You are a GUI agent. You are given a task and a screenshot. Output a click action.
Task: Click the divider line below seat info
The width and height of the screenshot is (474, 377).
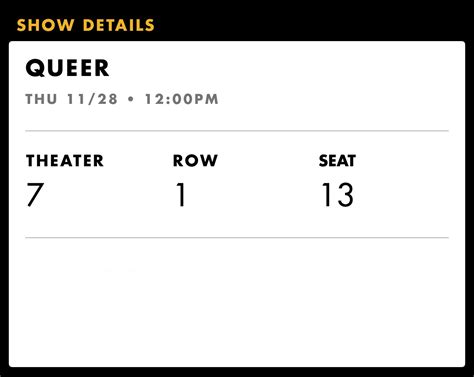(x=237, y=238)
